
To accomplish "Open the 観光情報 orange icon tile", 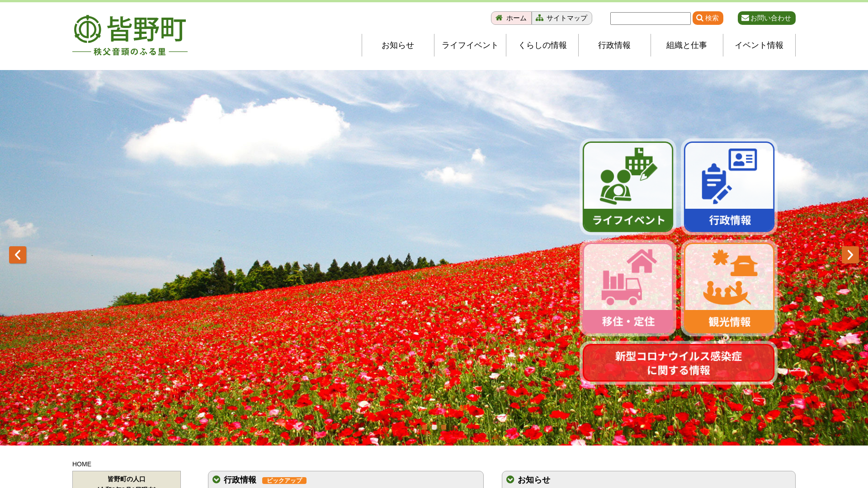I will click(x=729, y=288).
